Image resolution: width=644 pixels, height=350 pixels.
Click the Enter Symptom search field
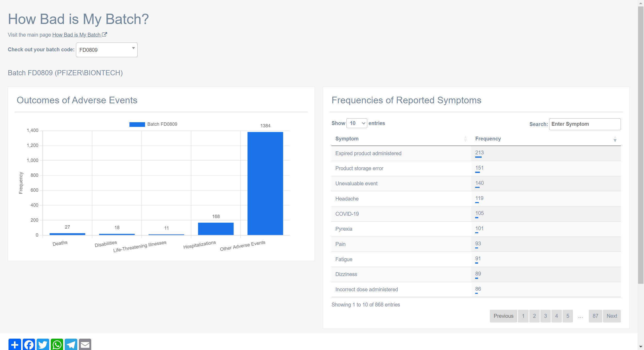pyautogui.click(x=584, y=124)
